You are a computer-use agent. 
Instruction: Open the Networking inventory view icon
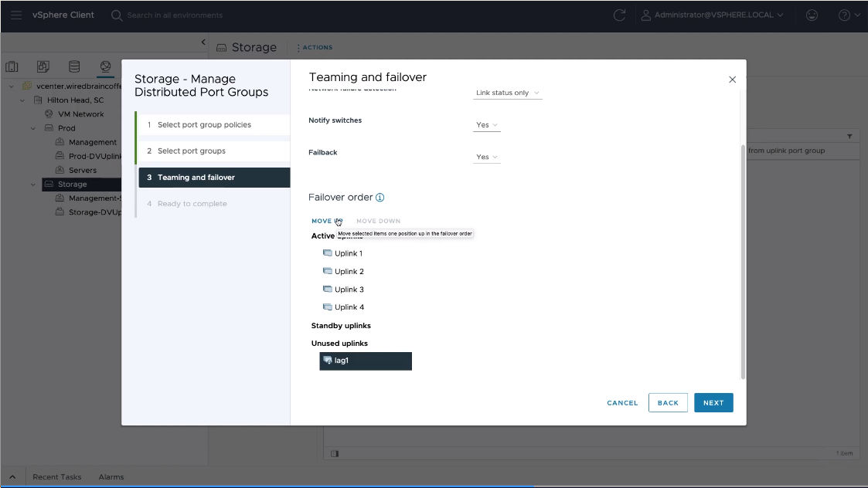(105, 66)
